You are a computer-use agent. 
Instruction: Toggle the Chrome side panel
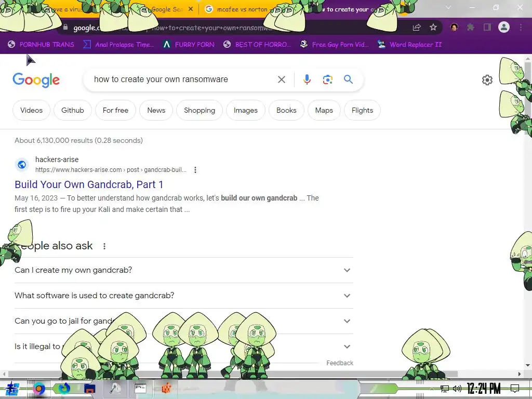487,27
